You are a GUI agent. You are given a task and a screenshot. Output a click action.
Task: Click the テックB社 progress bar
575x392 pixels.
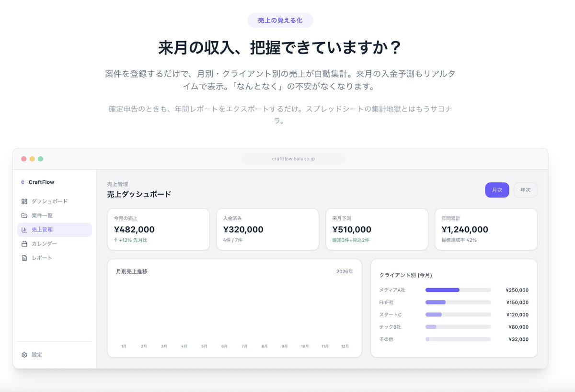(x=458, y=327)
